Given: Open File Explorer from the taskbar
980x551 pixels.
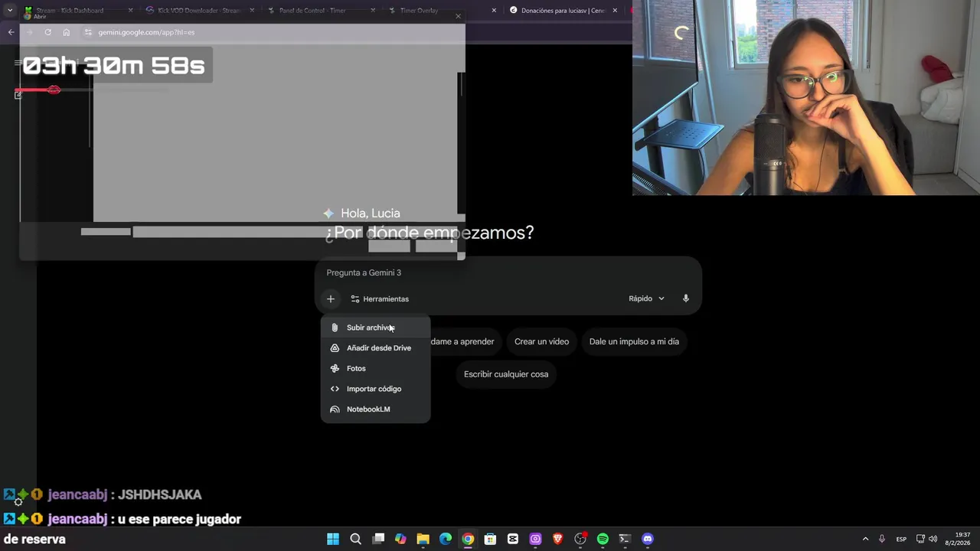Looking at the screenshot, I should point(423,539).
